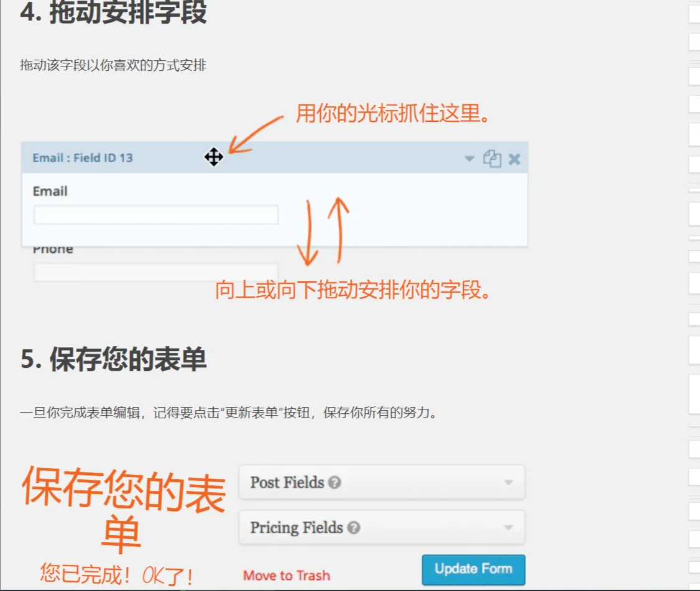This screenshot has width=700, height=591.
Task: Click the Move to Trash link
Action: [287, 575]
